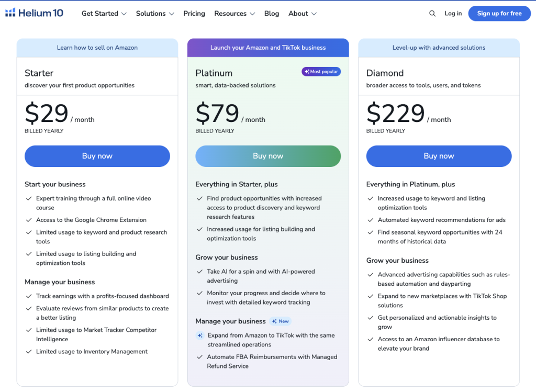Click checkmark beside Automate FBA Reimbursements
This screenshot has height=392, width=536.
point(200,357)
